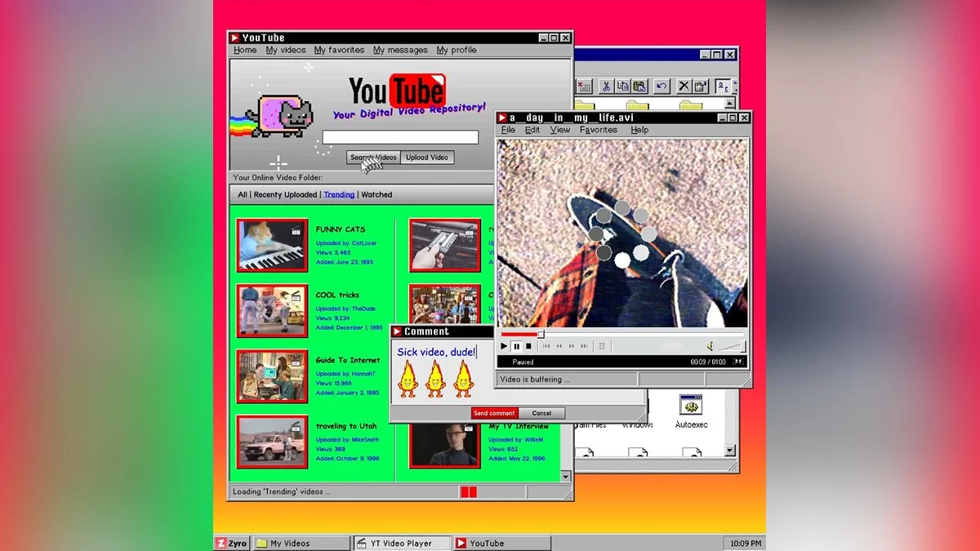Open the Guide To Internet video thumbnail

point(272,376)
